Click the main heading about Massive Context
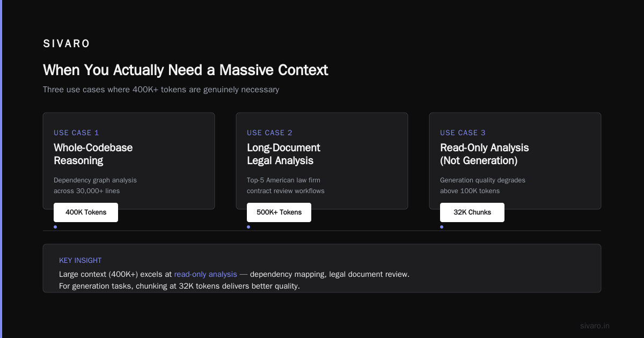Screen dimensions: 644x338 186,70
